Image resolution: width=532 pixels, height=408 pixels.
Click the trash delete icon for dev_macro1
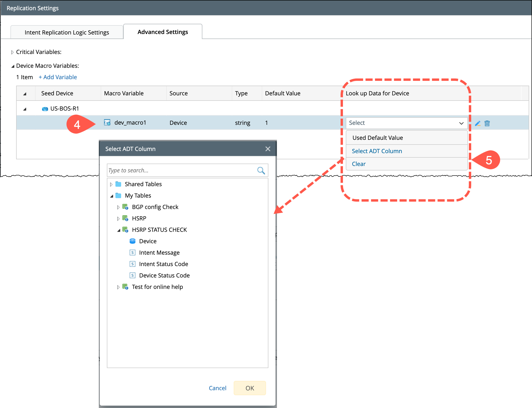click(x=487, y=123)
